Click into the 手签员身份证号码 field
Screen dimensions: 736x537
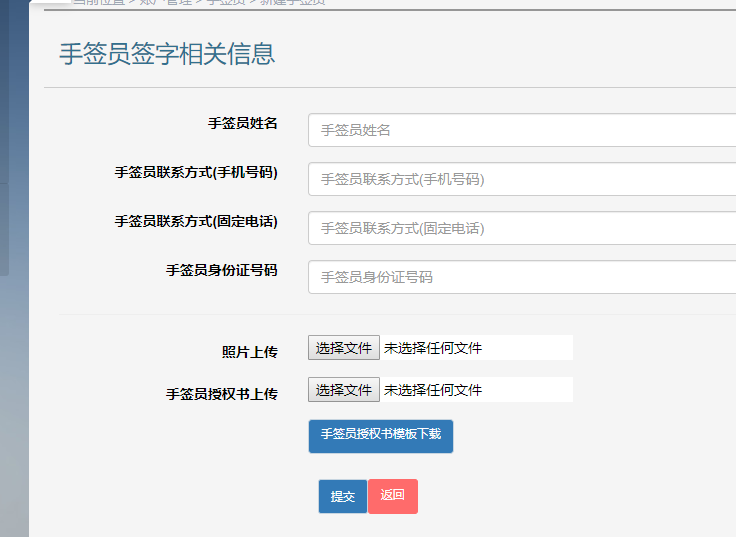tap(522, 277)
